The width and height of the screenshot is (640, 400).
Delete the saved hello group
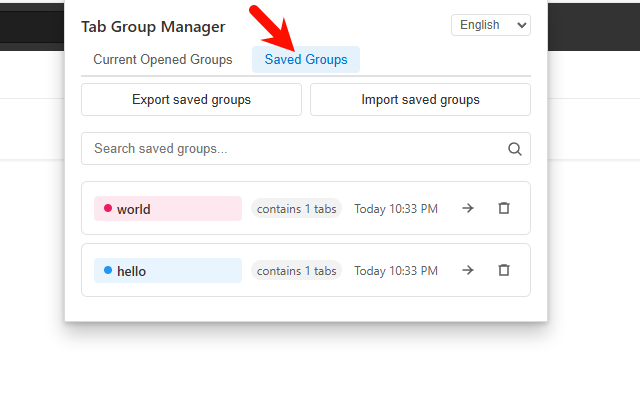[504, 270]
